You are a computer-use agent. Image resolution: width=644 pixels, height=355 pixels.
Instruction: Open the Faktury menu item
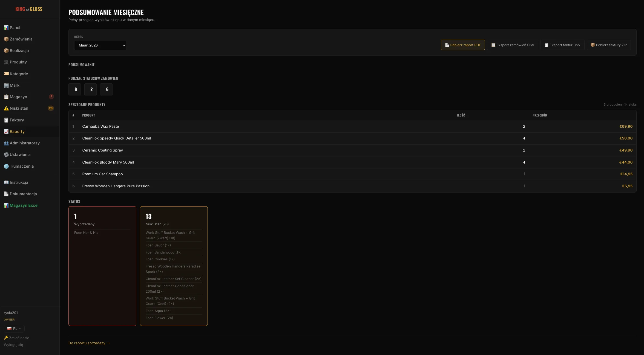(17, 120)
